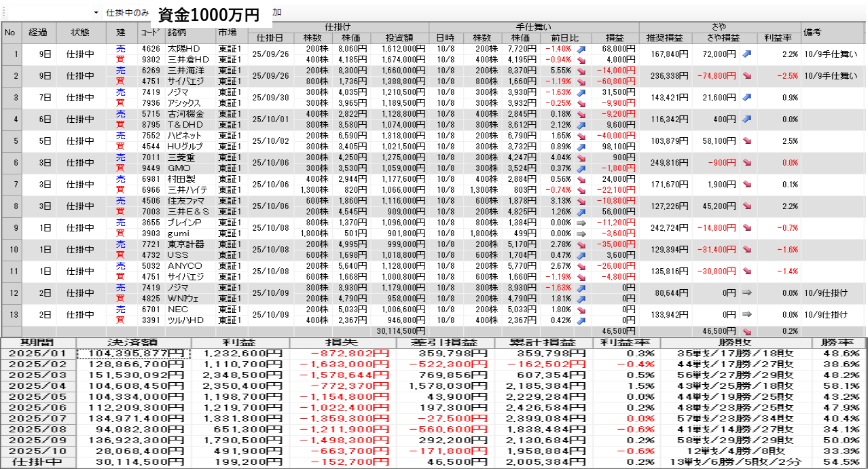
Task: Click the blue up arrow in row 1 さや損益
Action: coord(746,54)
